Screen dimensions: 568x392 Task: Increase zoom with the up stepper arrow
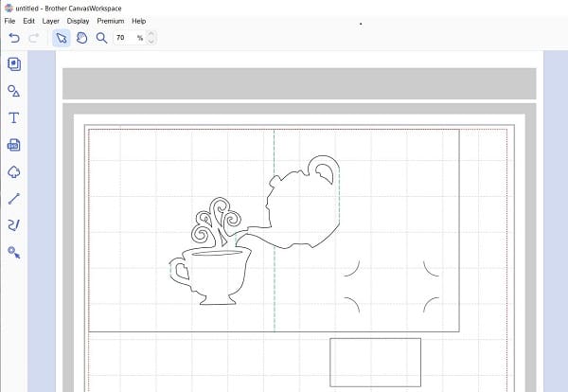point(151,34)
